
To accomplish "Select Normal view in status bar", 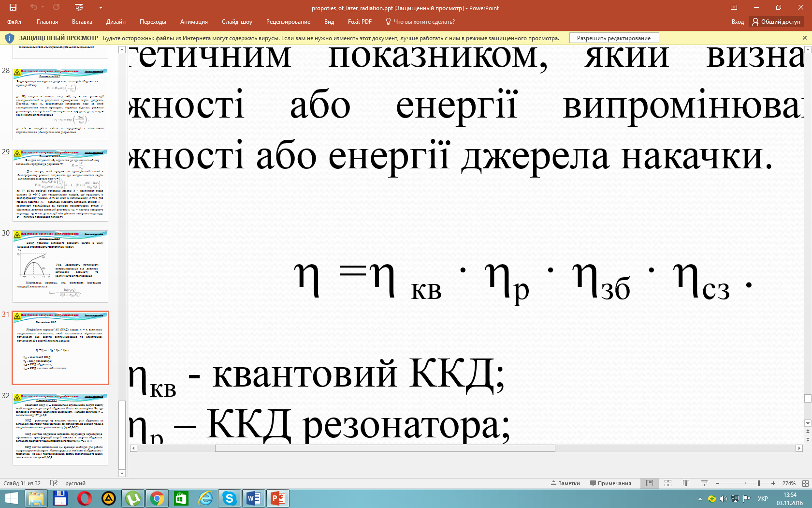I will 650,483.
